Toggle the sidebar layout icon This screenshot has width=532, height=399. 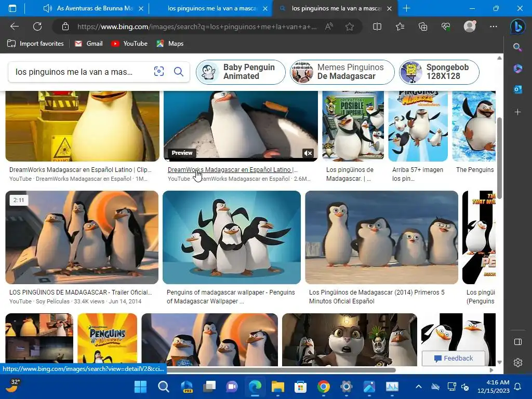[x=518, y=342]
